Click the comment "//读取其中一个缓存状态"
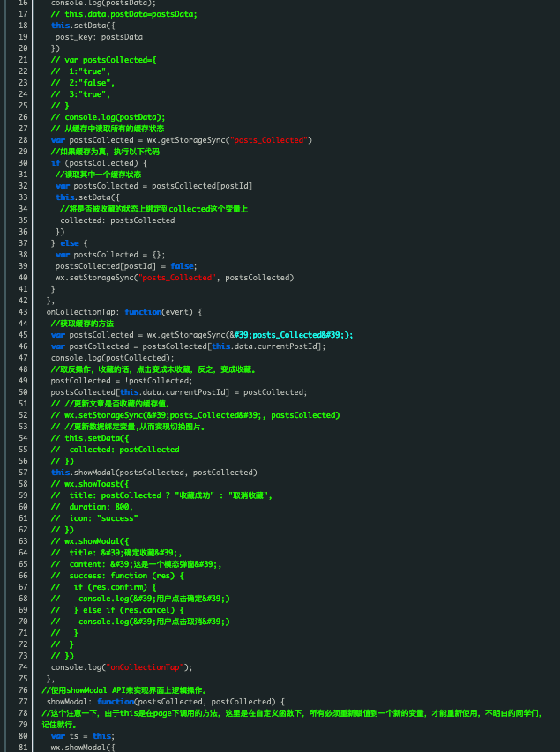Viewport: 560px width, 752px height. [99, 175]
